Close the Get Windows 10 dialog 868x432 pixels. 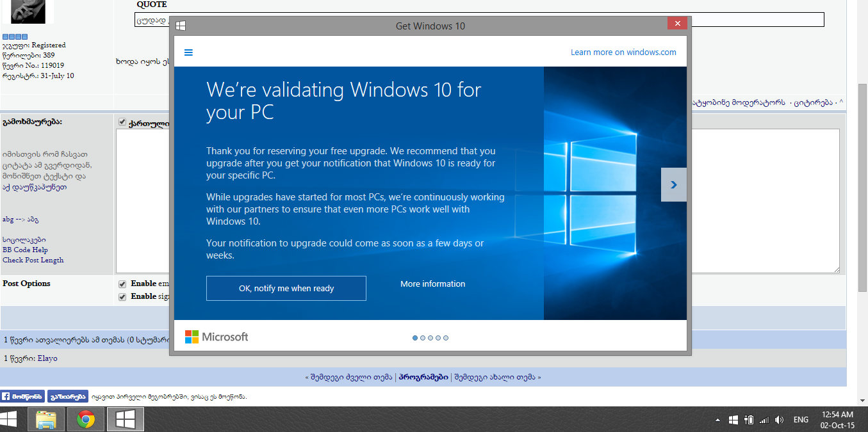677,23
